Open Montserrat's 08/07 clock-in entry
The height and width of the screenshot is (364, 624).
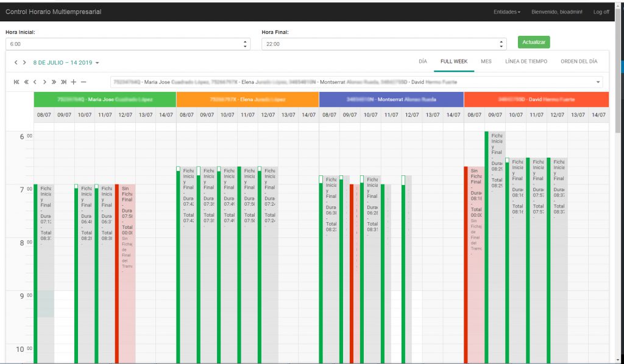pyautogui.click(x=329, y=269)
